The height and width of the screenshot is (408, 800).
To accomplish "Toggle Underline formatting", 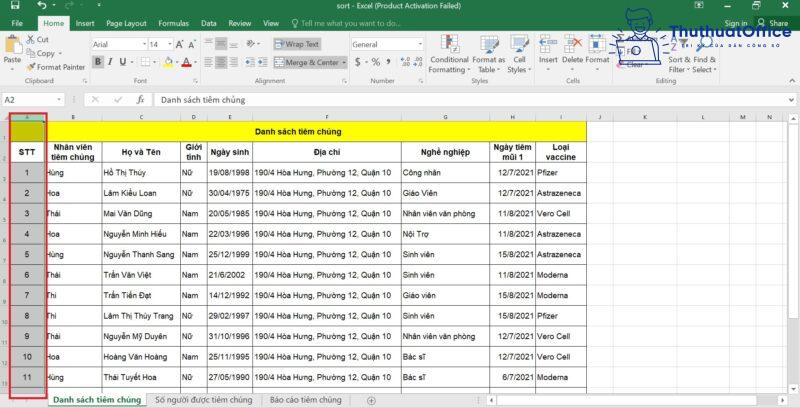I will pyautogui.click(x=122, y=62).
